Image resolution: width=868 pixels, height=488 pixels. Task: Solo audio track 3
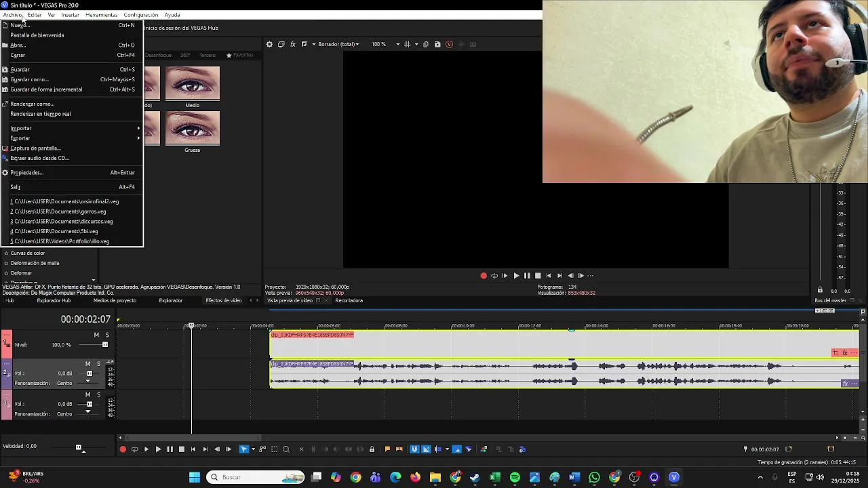pos(98,394)
